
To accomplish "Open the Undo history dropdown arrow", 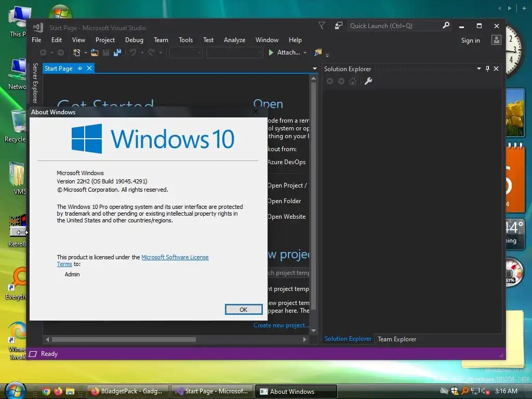I will (x=142, y=52).
